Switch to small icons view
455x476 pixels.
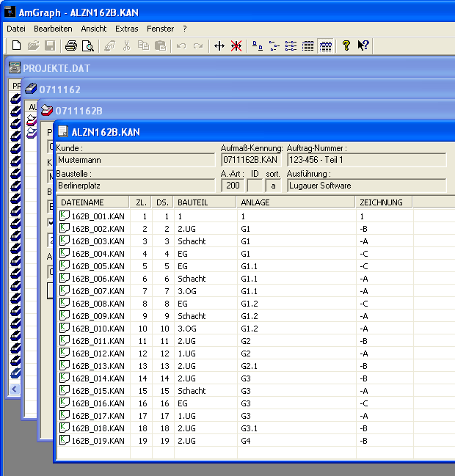point(274,45)
